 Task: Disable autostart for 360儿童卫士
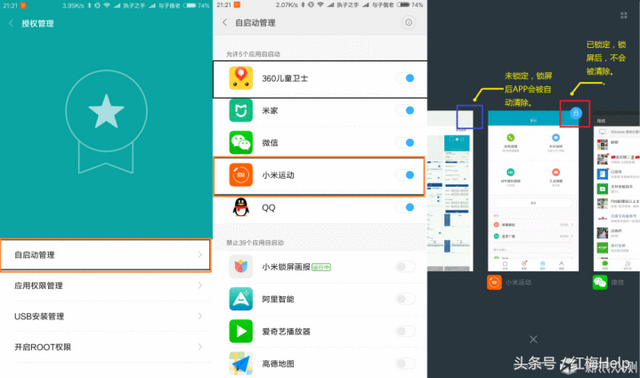tap(405, 78)
